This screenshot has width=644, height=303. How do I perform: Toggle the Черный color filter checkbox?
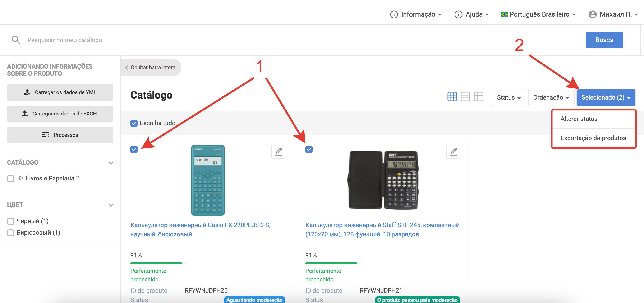(x=10, y=221)
